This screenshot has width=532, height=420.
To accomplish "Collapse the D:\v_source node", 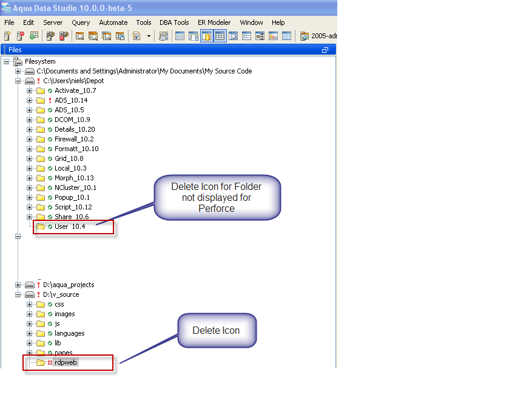I will [x=18, y=295].
